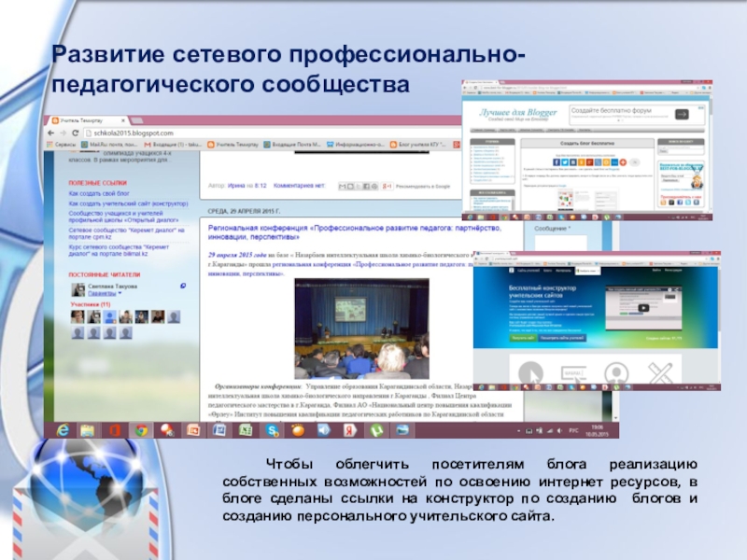
Task: Expand the Параметры dropdown under Светлана Такуова
Action: point(105,293)
